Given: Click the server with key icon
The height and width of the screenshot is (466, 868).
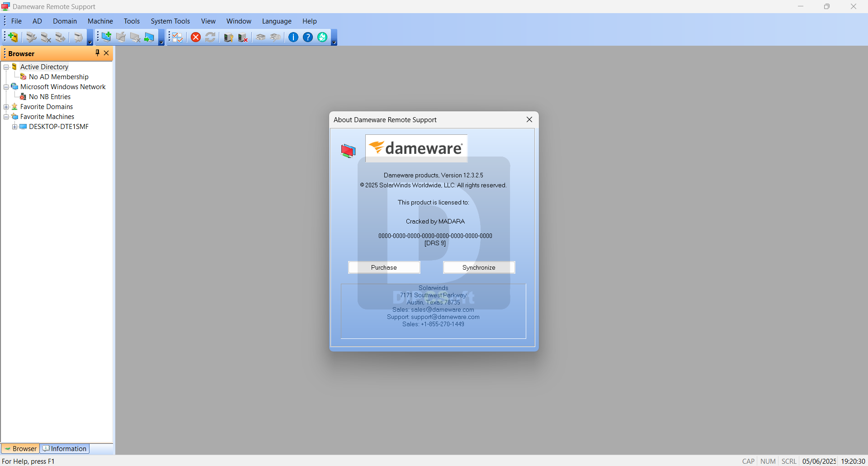Looking at the screenshot, I should 228,37.
